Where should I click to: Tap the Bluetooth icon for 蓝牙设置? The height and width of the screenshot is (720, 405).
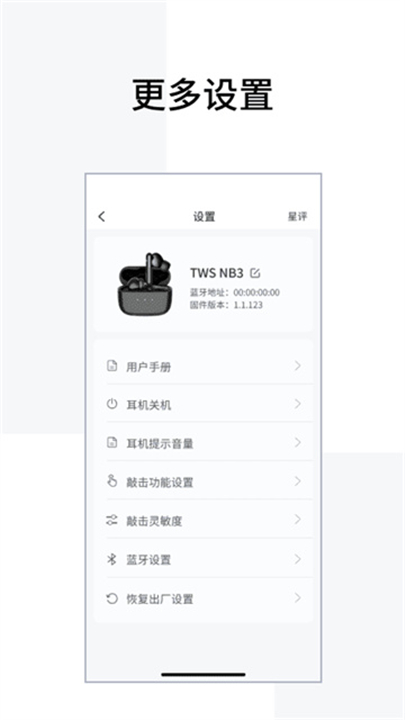tap(112, 559)
